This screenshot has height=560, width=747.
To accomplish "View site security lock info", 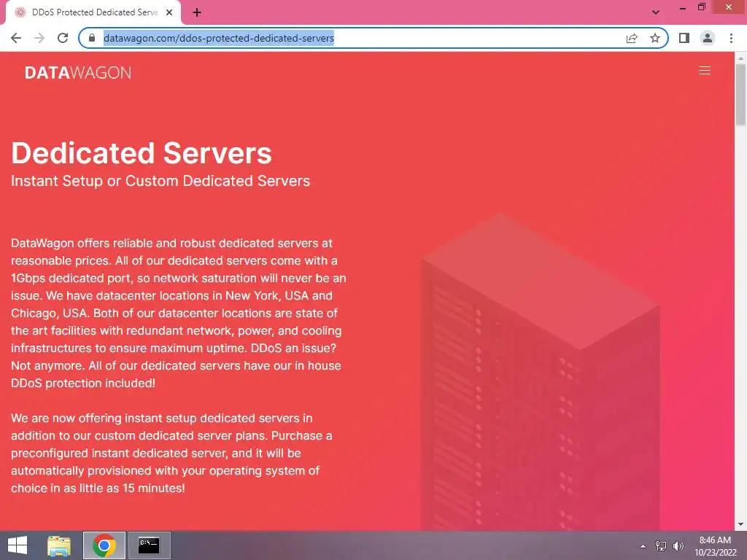I will (x=93, y=38).
